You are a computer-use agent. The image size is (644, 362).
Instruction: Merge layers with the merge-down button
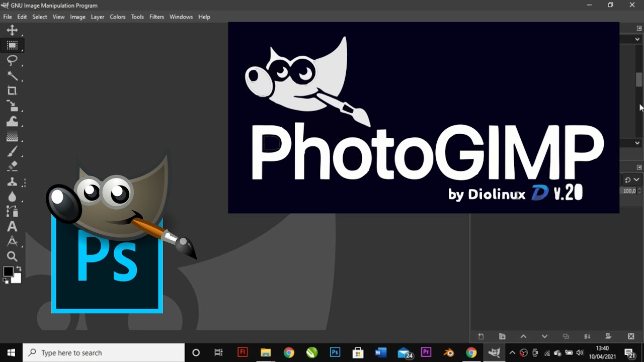[x=587, y=336]
